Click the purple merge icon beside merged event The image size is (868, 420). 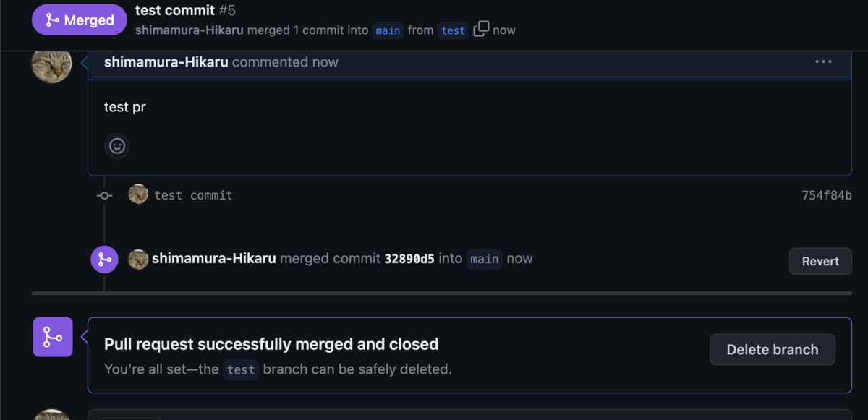[x=104, y=260]
